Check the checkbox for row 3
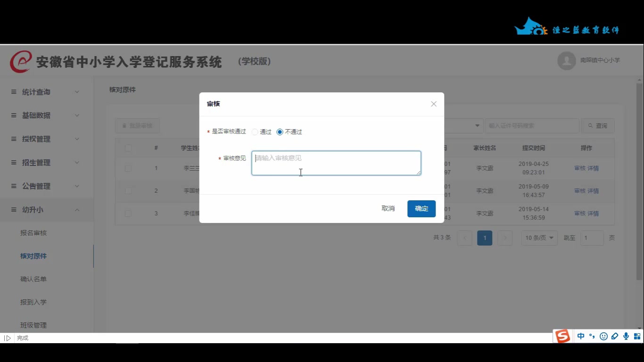The width and height of the screenshot is (644, 362). pyautogui.click(x=128, y=214)
